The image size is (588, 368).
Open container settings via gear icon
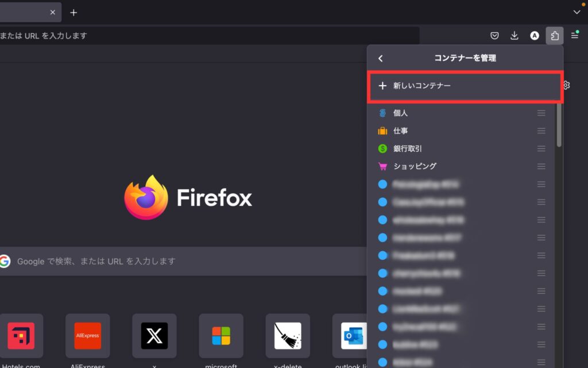tap(566, 85)
